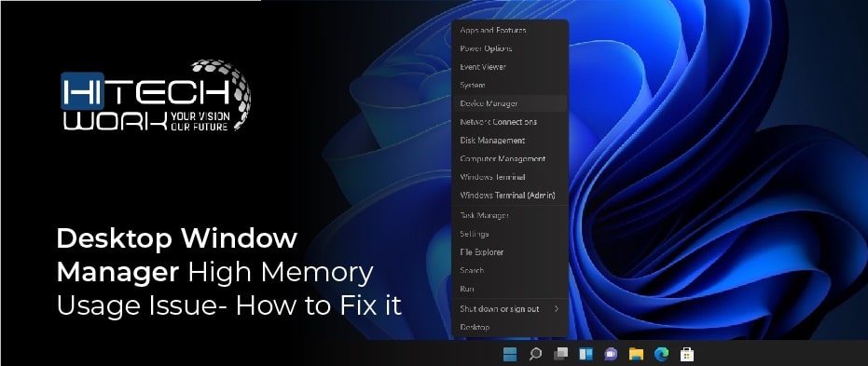
Task: Click the Windows Start button on taskbar
Action: [x=510, y=354]
